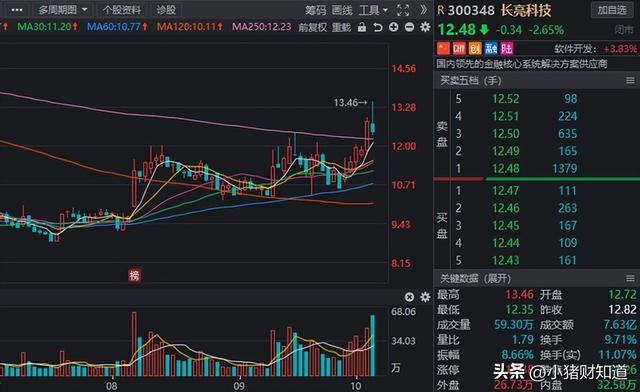Viewport: 640px width, 392px height.
Task: Open the 诊股 tab
Action: click(166, 10)
